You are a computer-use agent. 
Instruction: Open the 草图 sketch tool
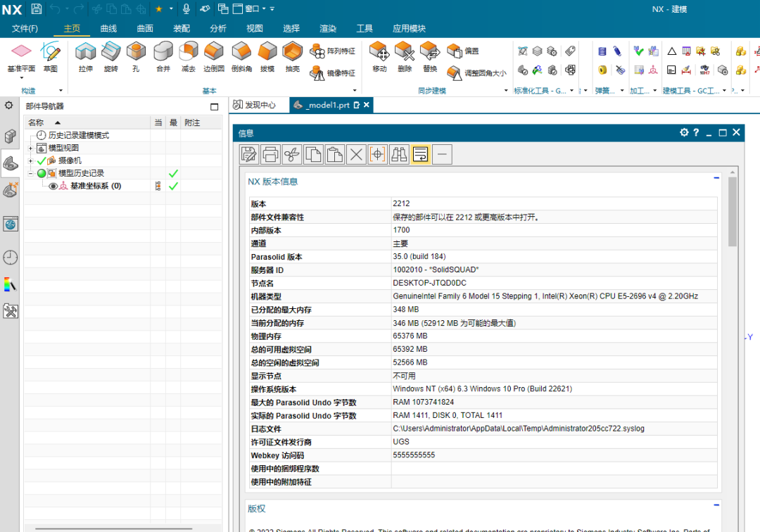51,57
